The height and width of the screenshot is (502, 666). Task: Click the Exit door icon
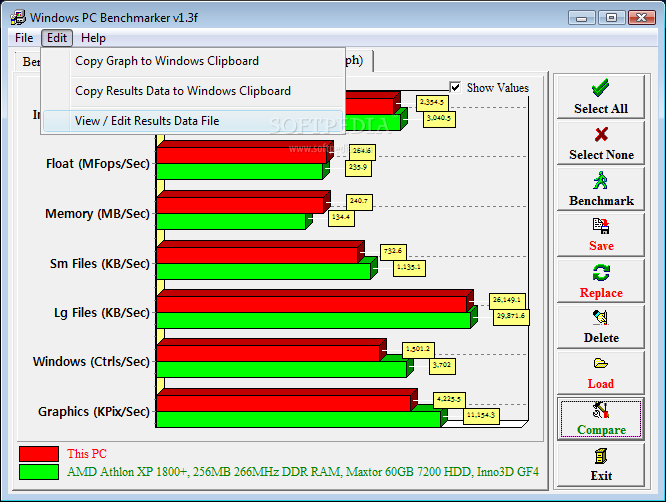(601, 457)
